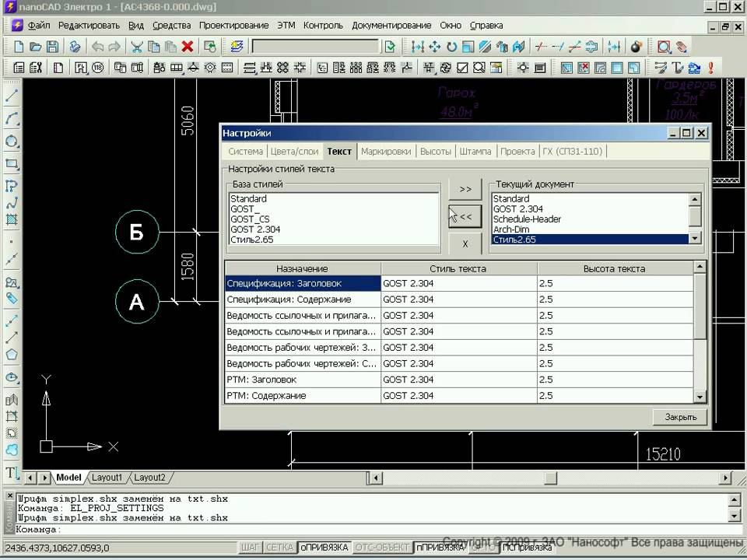Click the Save (floppy disk) toolbar icon
747x560 pixels.
tap(53, 47)
